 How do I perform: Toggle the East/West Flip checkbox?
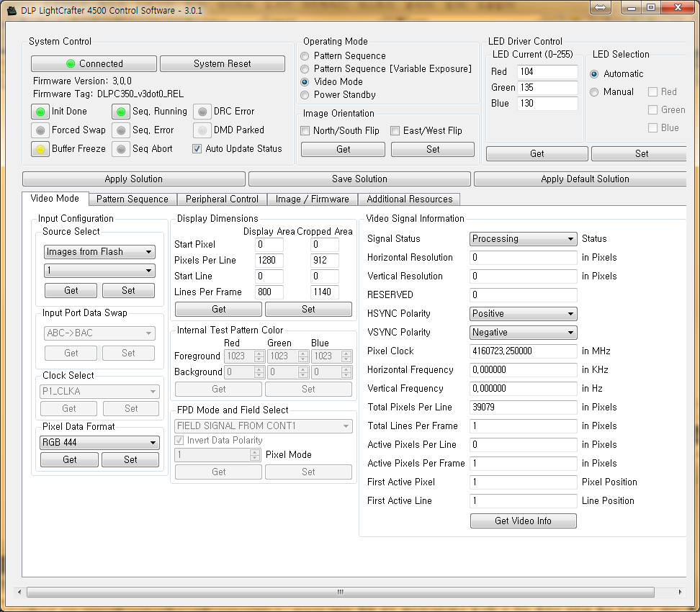pos(395,131)
